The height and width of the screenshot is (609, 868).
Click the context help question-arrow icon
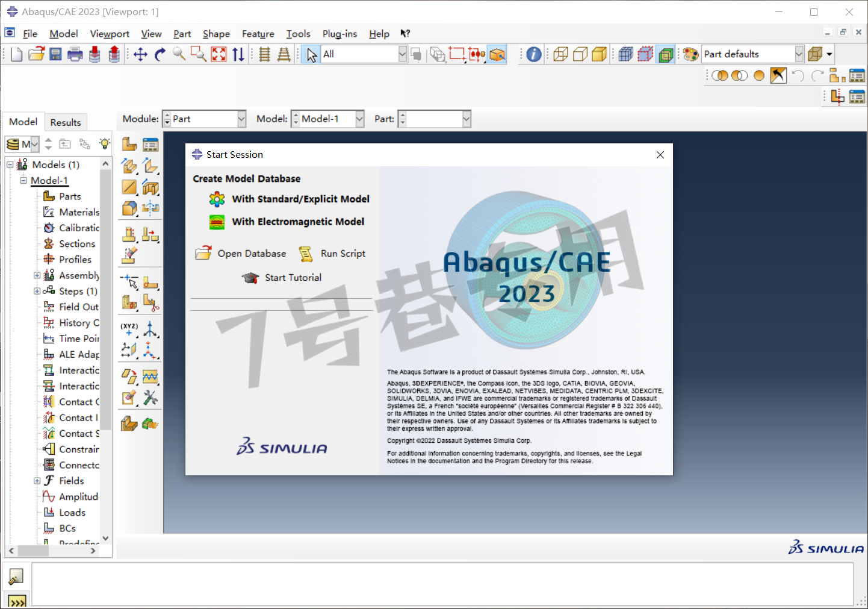point(405,34)
